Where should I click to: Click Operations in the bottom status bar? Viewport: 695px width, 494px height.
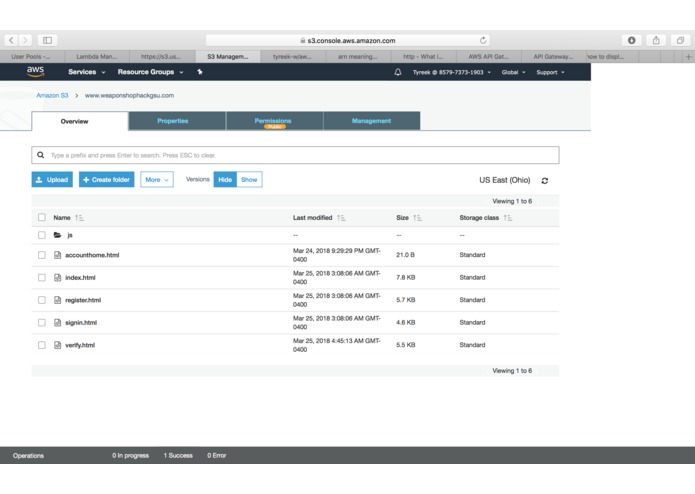[28, 455]
